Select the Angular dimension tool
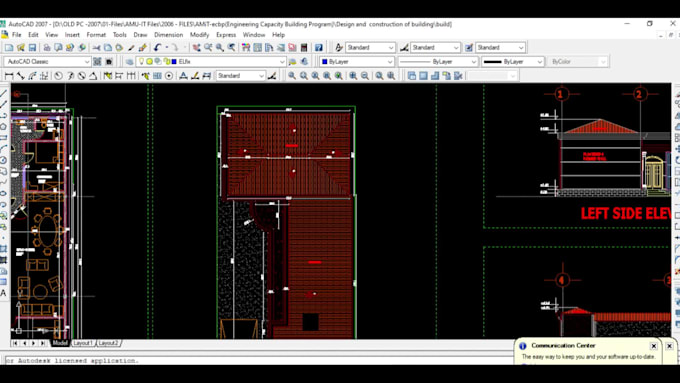The image size is (680, 383). point(93,76)
